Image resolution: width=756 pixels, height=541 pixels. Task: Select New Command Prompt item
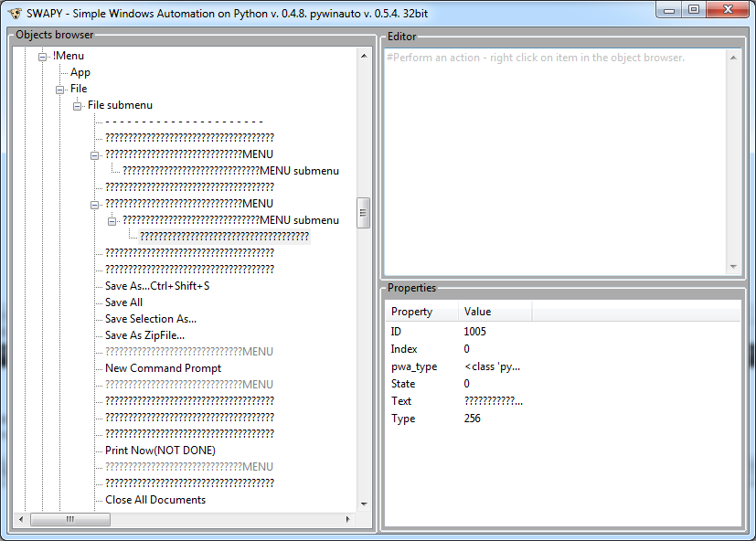tap(163, 368)
